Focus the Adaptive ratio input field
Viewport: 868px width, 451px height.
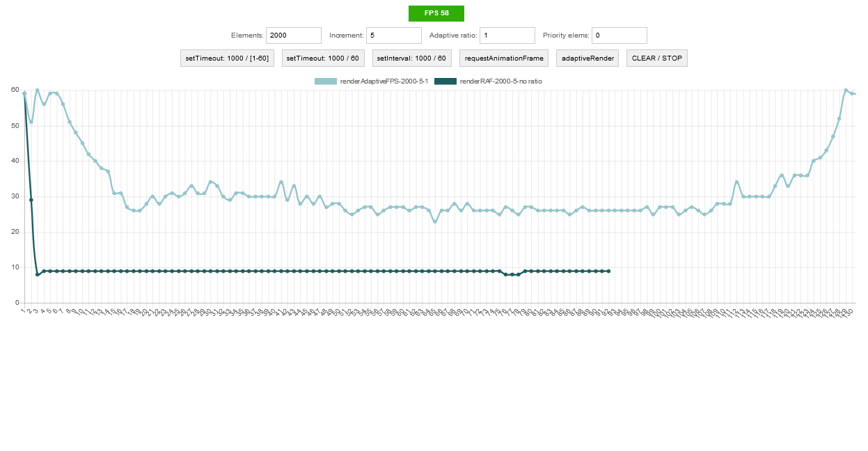pos(507,35)
